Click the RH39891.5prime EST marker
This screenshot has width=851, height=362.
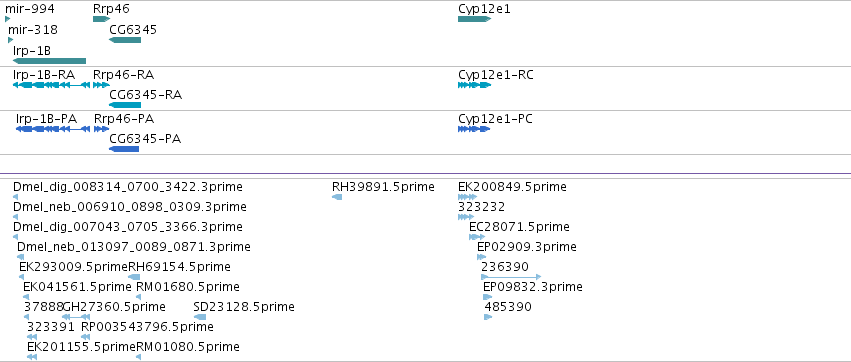click(x=337, y=196)
